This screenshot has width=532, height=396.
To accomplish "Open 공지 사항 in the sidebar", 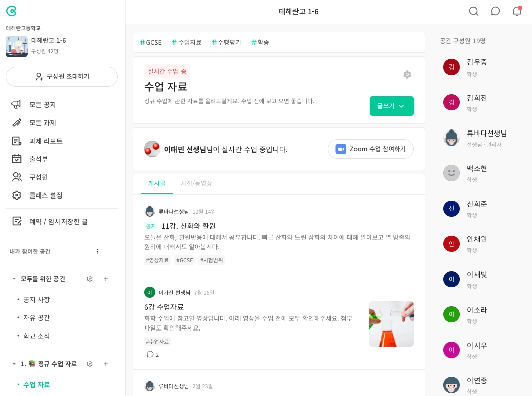I will point(36,300).
